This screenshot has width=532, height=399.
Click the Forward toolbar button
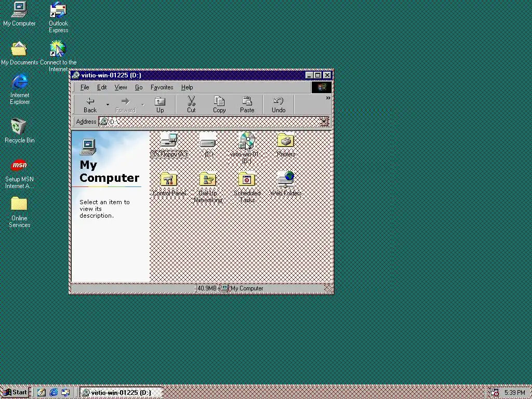125,105
